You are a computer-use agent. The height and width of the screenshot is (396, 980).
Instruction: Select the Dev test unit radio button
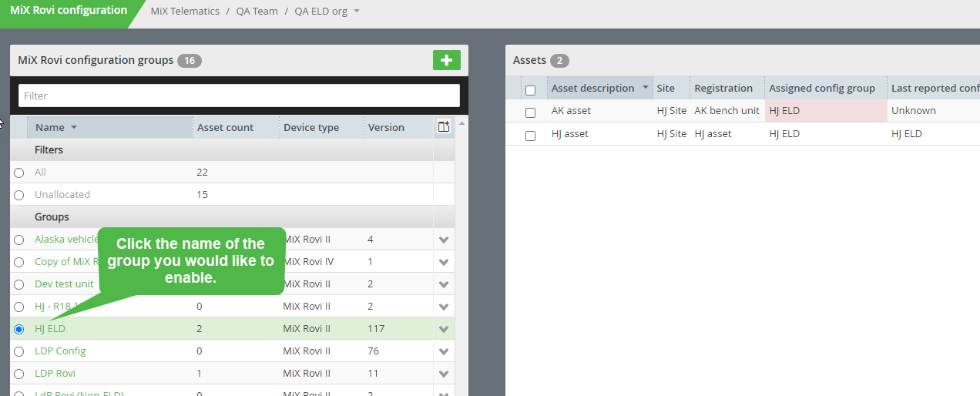(x=19, y=284)
